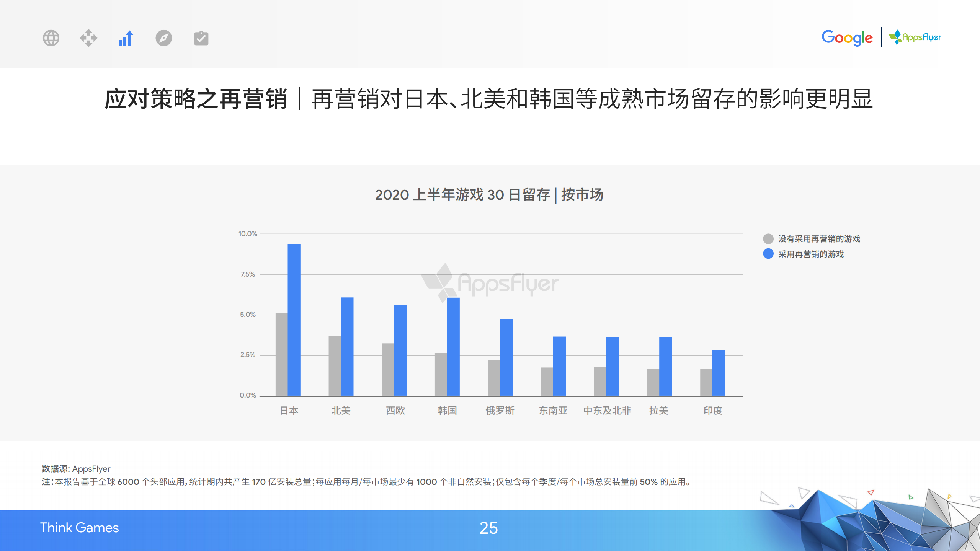
Task: Click the blue bar for 韩国
Action: pyautogui.click(x=453, y=346)
